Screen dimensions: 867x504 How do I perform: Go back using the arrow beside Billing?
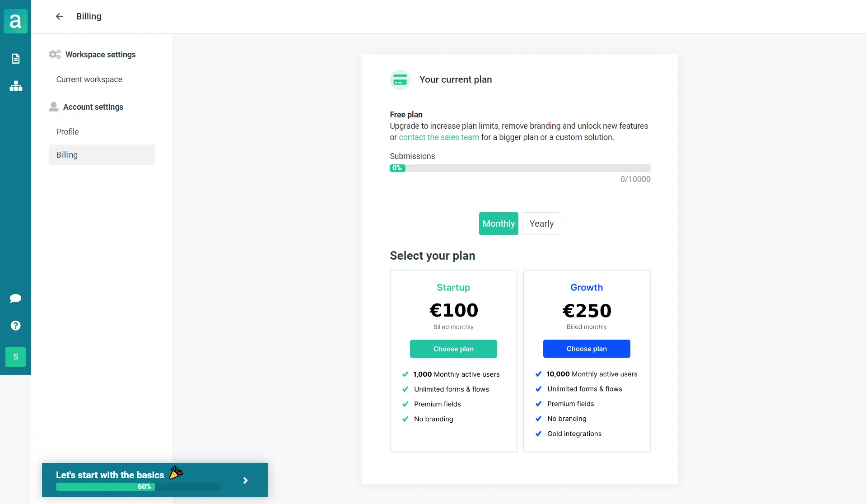[59, 17]
